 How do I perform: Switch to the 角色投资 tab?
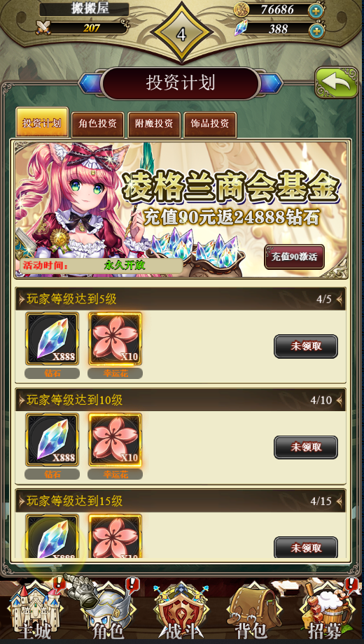(98, 124)
